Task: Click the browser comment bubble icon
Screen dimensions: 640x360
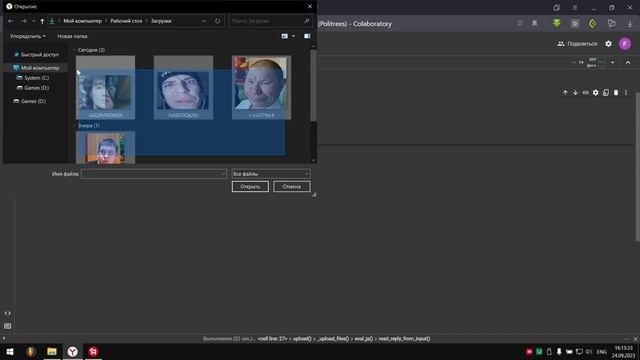Action: click(x=520, y=23)
